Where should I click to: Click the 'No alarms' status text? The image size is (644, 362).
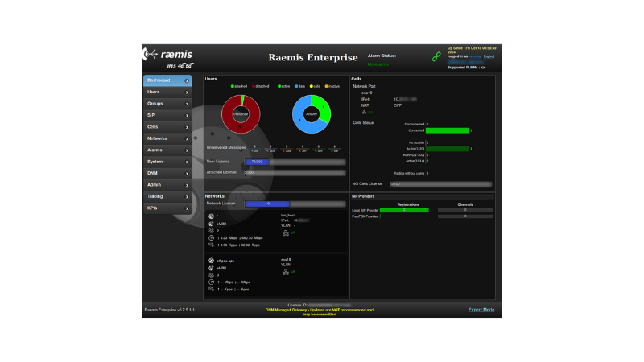click(378, 64)
